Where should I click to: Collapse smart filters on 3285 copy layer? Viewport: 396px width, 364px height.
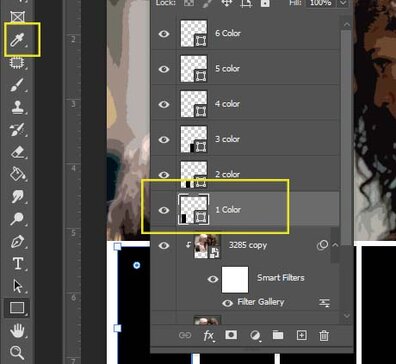tap(336, 245)
